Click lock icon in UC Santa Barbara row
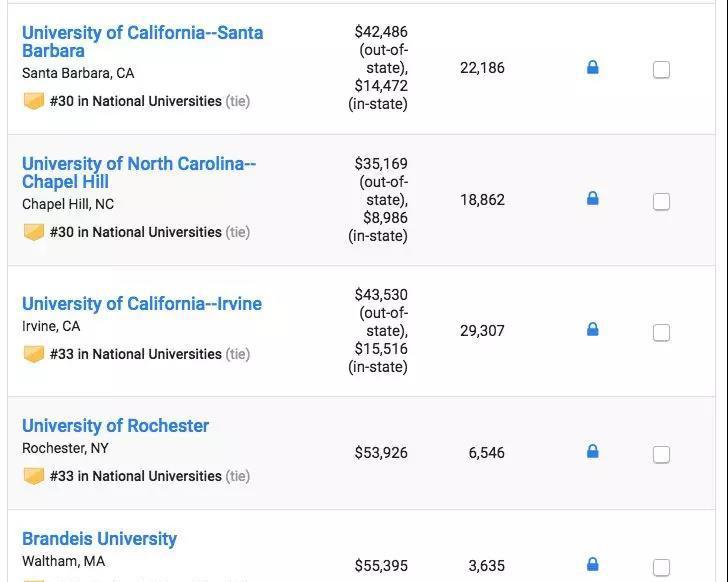The image size is (728, 582). 592,68
